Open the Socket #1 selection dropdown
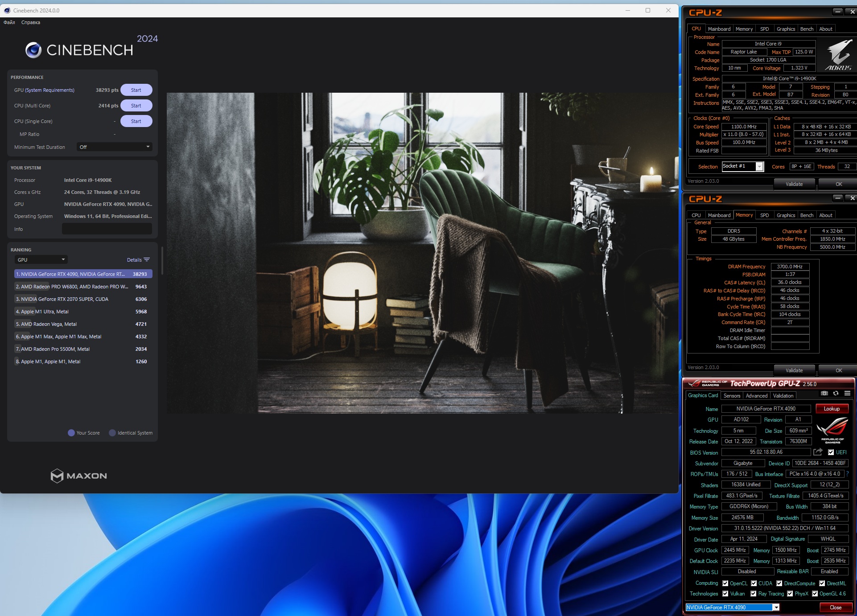This screenshot has height=616, width=857. pos(759,166)
